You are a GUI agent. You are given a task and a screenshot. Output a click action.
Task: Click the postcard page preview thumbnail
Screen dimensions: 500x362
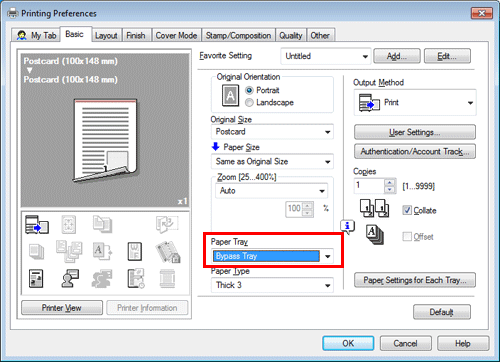click(105, 141)
